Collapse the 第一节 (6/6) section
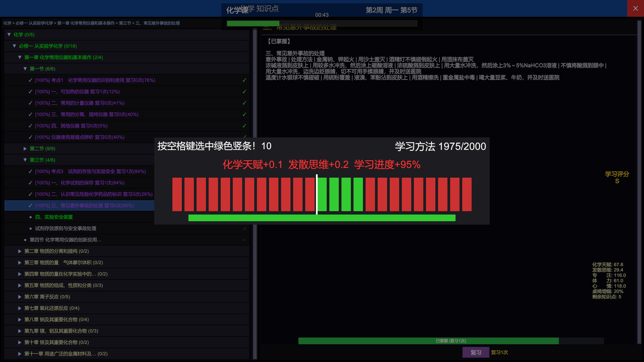644x362 pixels. pos(25,69)
